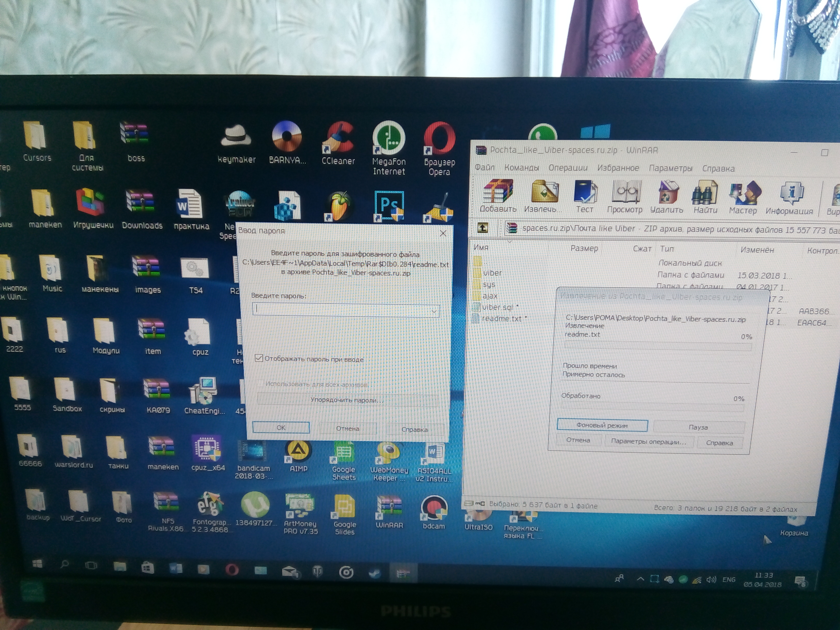The height and width of the screenshot is (630, 840).
Task: Open the Справка menu in WinRAR menu bar
Action: point(718,169)
